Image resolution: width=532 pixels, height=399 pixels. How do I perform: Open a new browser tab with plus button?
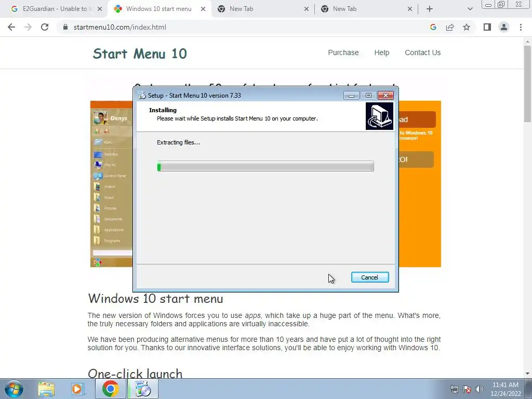430,9
